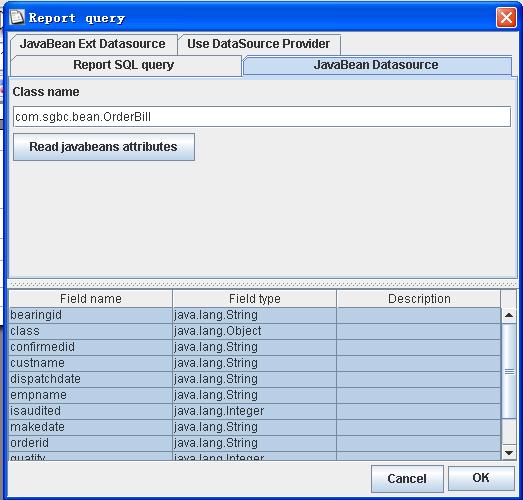This screenshot has width=523, height=500.
Task: Click the table scrollbar down arrow
Action: [x=509, y=453]
